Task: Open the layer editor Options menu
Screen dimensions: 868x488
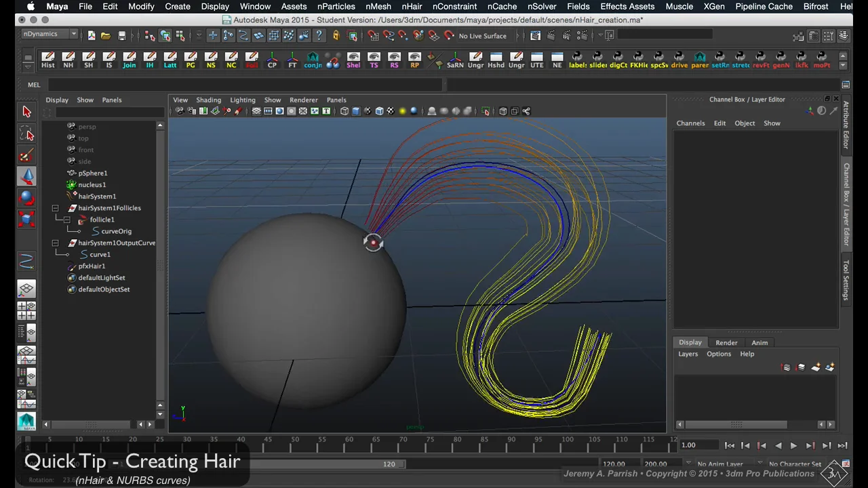Action: coord(718,354)
